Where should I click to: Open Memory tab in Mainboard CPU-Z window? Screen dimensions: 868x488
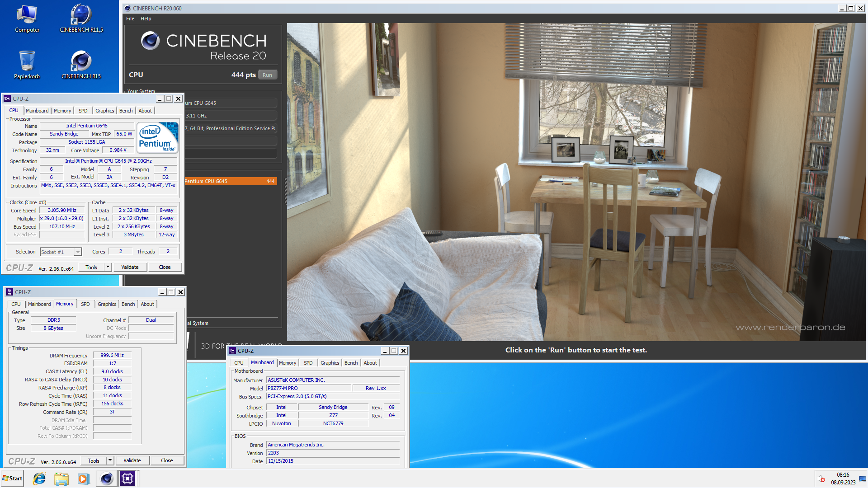(x=288, y=363)
